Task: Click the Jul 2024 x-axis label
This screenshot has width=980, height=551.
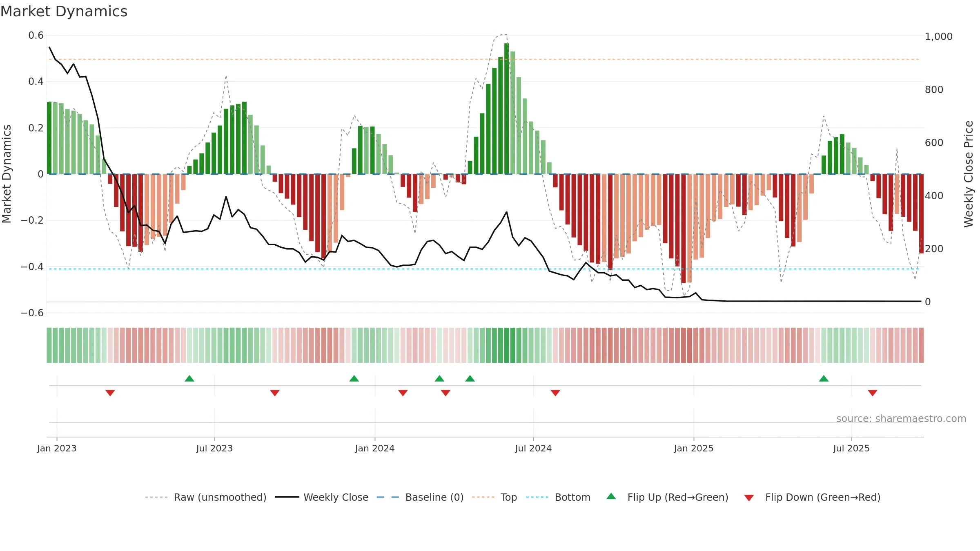Action: point(533,448)
